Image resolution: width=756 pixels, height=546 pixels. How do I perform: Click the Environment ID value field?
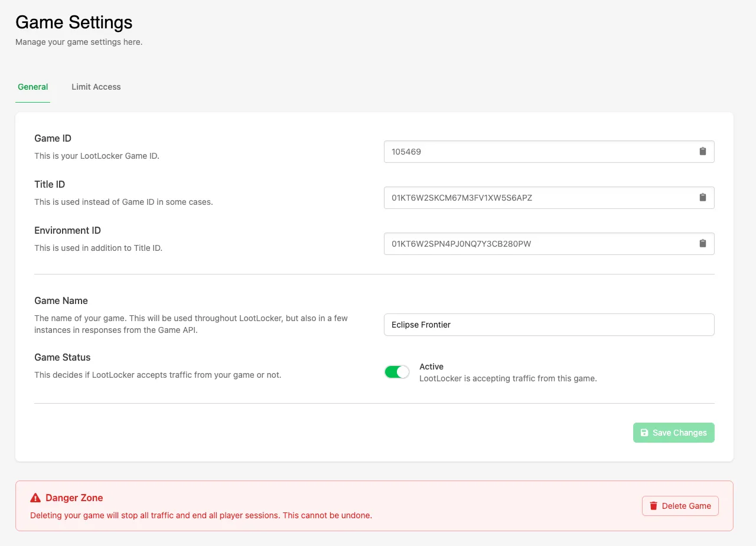(549, 244)
